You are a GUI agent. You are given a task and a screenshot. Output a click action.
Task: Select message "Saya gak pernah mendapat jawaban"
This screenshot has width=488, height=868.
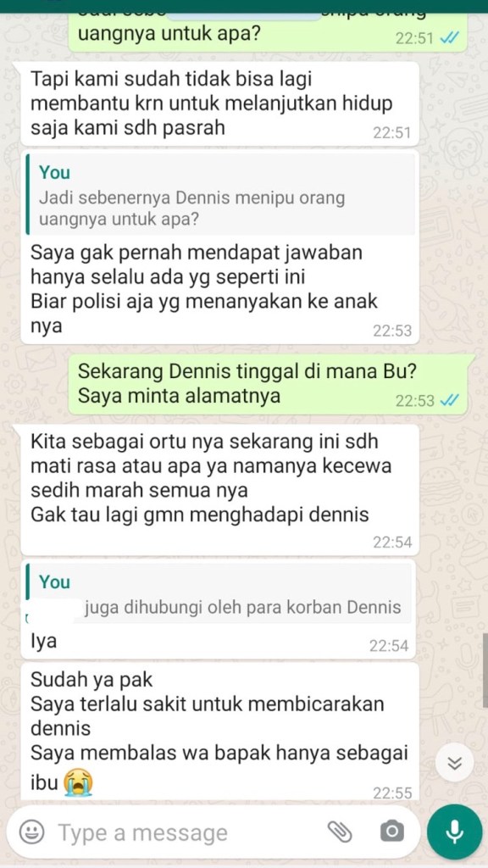pyautogui.click(x=219, y=247)
